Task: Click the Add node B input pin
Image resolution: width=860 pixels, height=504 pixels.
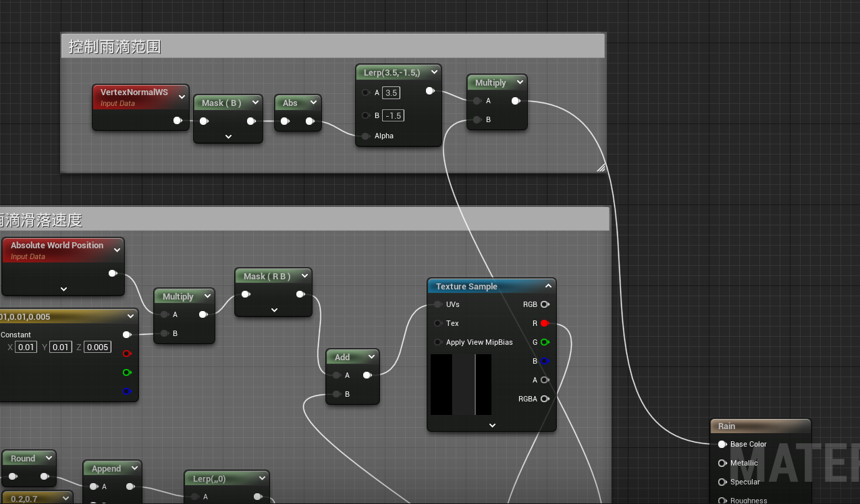Action: [x=336, y=394]
